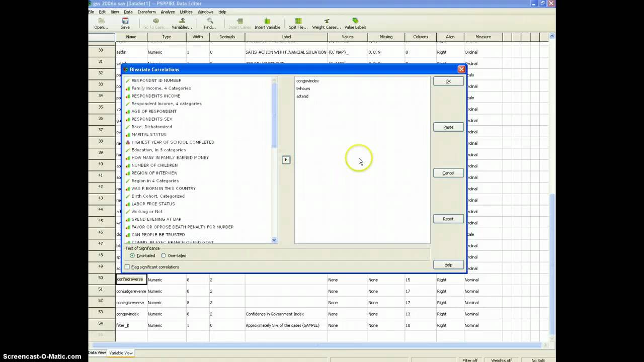
Task: Select RESPONDENTS INCOME variable
Action: 155,96
